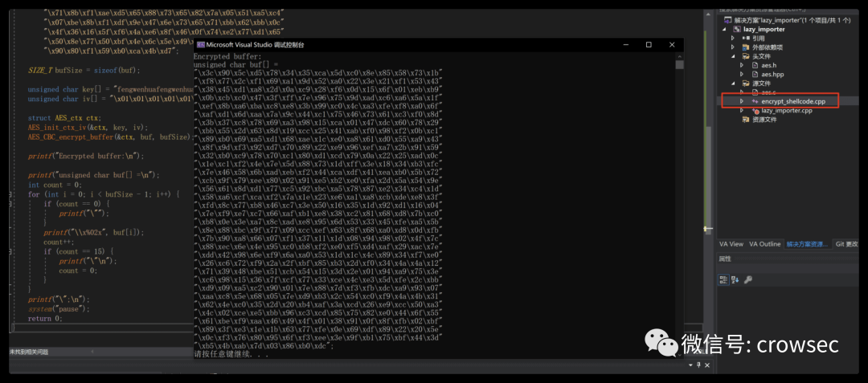Click the debug console vertical scrollbar thumb
868x383 pixels.
(x=679, y=65)
